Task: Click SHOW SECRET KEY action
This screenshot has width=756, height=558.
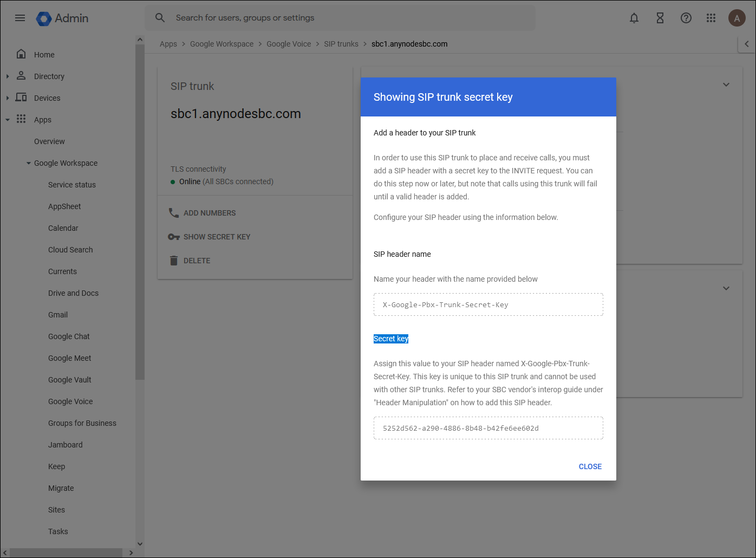Action: [217, 237]
